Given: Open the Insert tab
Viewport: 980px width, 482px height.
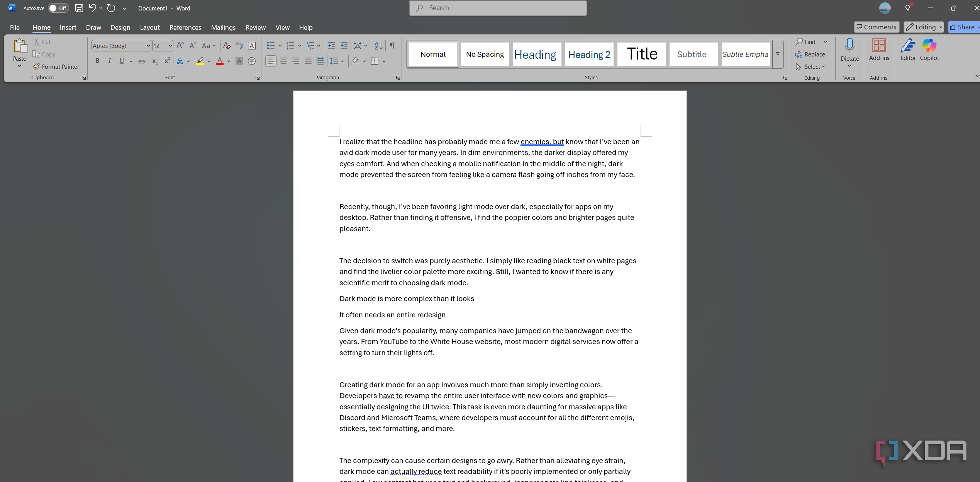Looking at the screenshot, I should (68, 27).
